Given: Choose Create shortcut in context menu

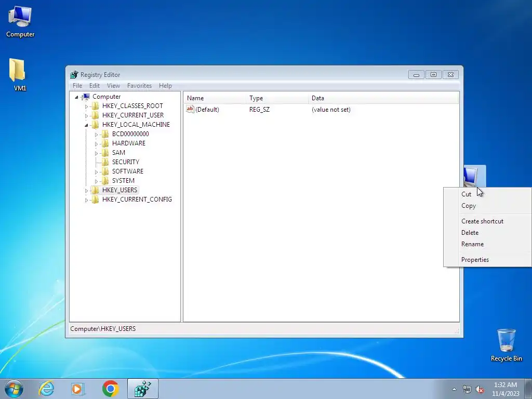Looking at the screenshot, I should tap(488, 221).
